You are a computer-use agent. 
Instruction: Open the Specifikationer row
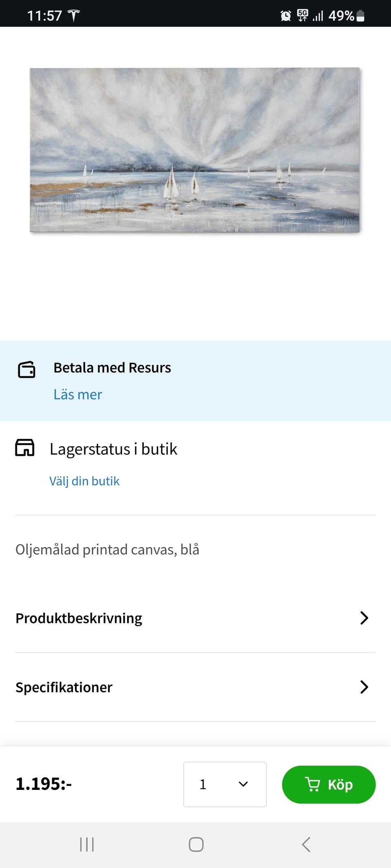click(64, 687)
